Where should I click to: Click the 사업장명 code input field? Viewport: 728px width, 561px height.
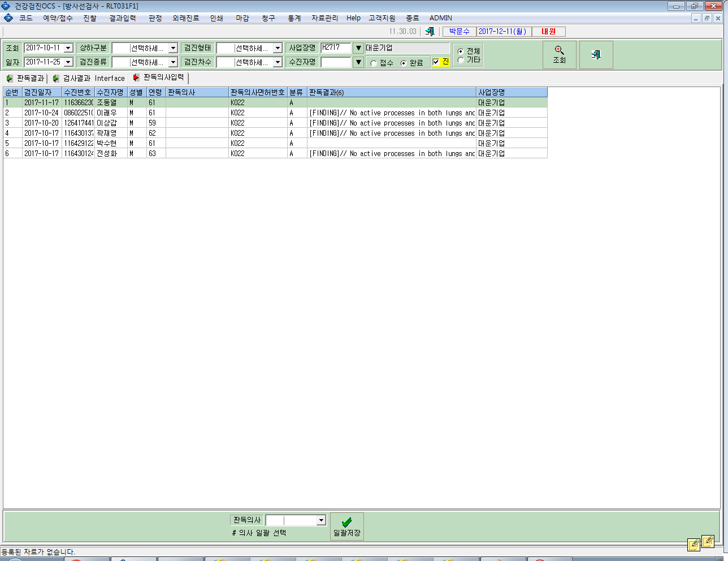[336, 48]
